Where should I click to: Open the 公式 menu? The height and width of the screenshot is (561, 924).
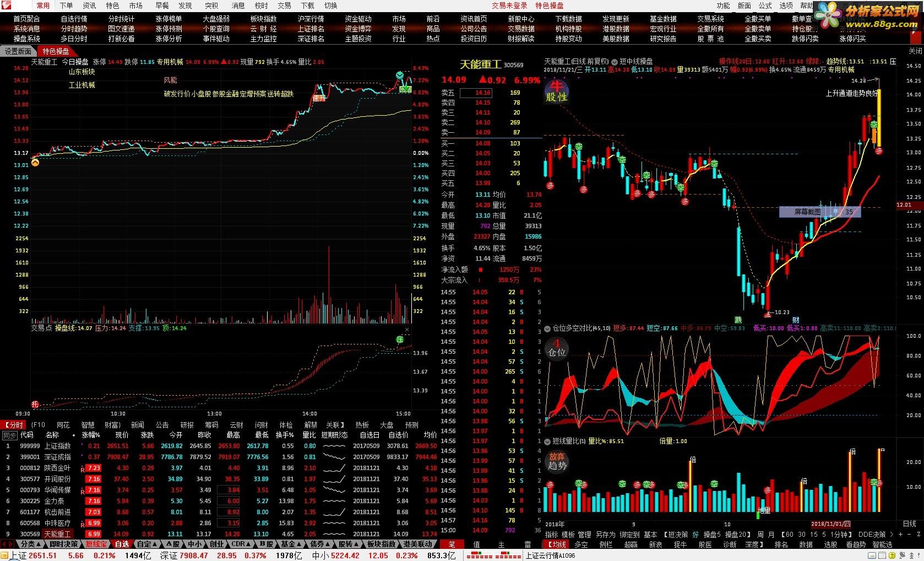[765, 6]
